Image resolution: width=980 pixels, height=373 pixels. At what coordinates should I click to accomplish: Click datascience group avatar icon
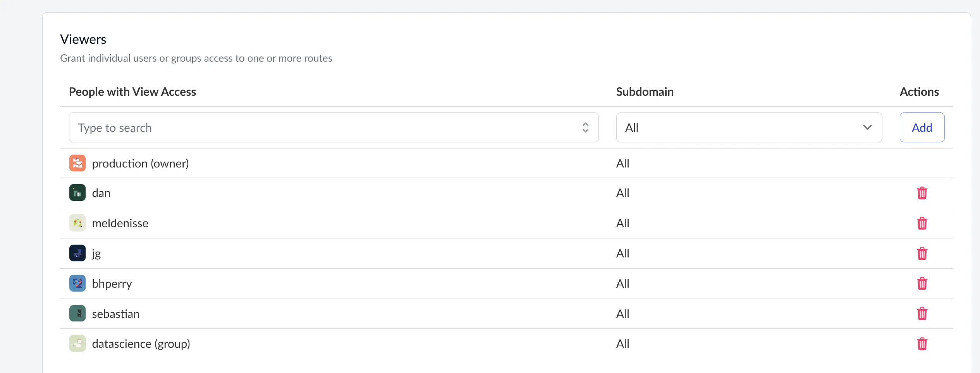(77, 344)
